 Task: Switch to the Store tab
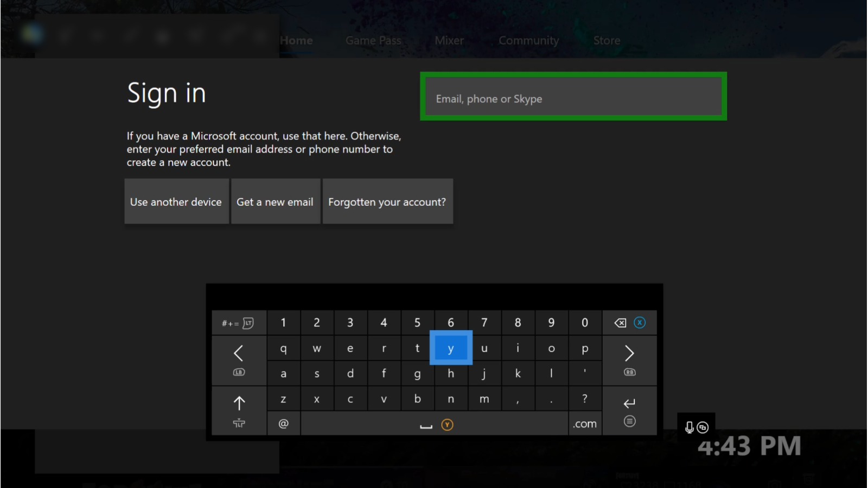pos(607,41)
